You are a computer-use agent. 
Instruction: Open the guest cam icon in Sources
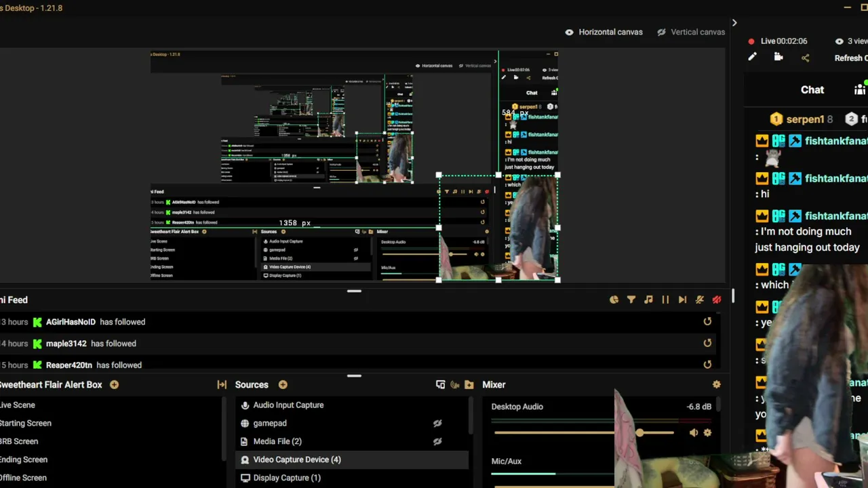tap(455, 384)
